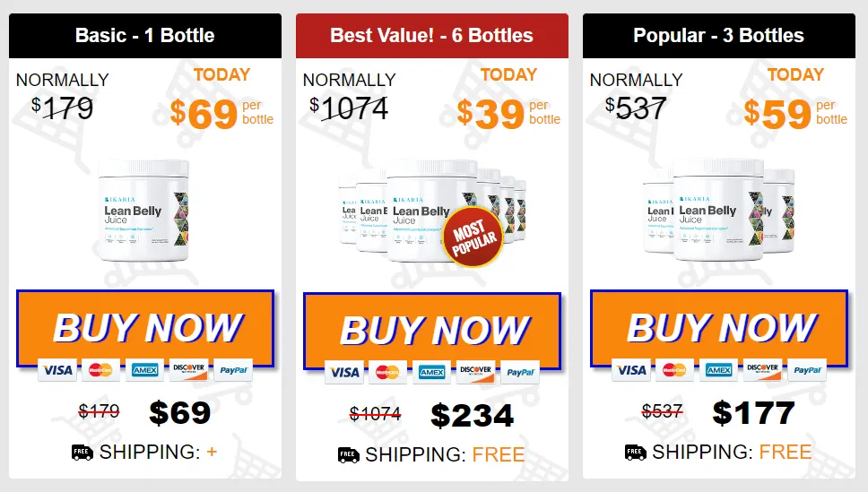The width and height of the screenshot is (868, 492).
Task: Click Buy Now for Best Value 6 Bottles
Action: click(x=432, y=331)
